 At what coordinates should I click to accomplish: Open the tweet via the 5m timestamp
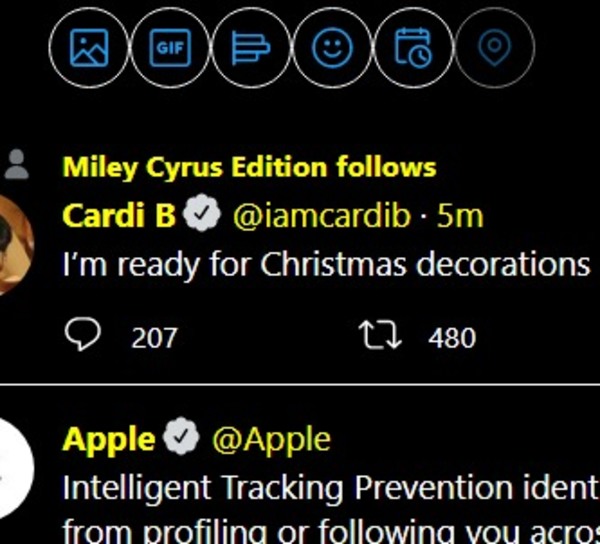click(x=461, y=214)
